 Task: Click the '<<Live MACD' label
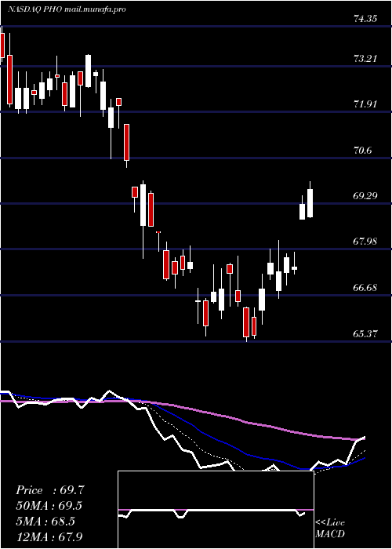(330, 529)
